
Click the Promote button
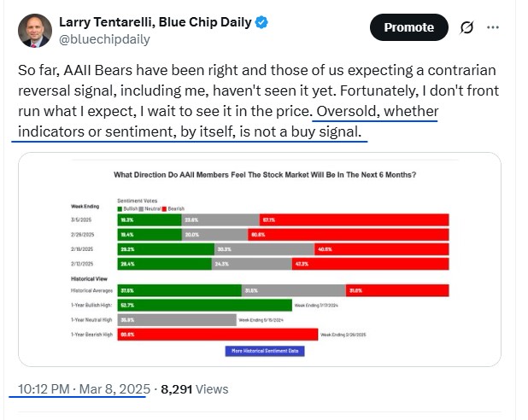click(x=408, y=27)
